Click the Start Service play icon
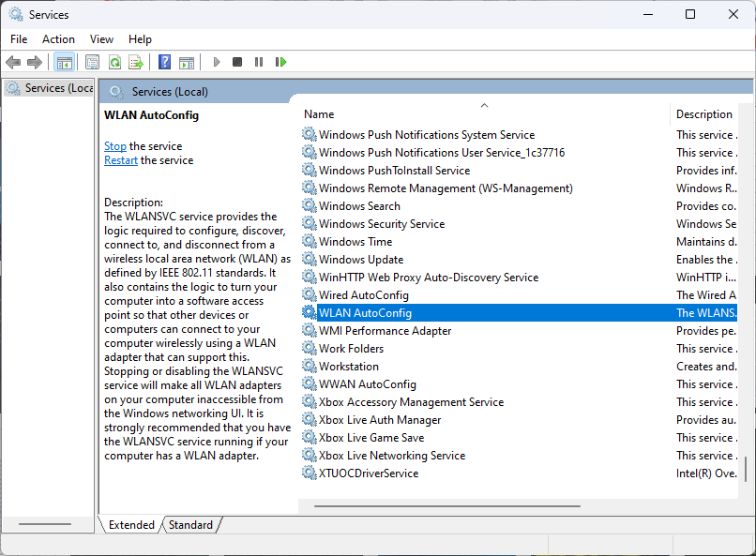756x556 pixels. click(217, 62)
